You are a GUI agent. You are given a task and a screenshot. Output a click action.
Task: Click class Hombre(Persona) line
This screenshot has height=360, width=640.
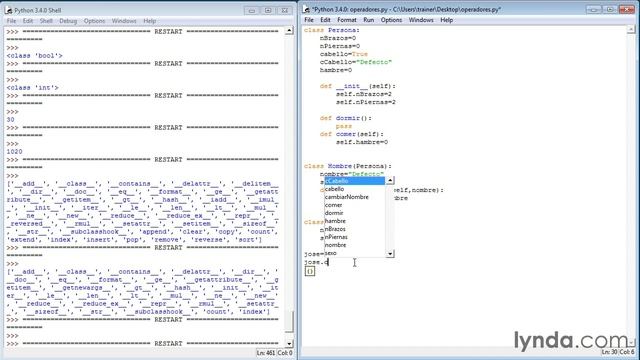348,166
